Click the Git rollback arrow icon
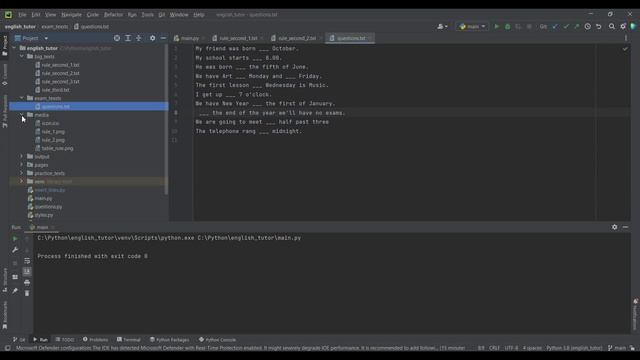 [598, 27]
